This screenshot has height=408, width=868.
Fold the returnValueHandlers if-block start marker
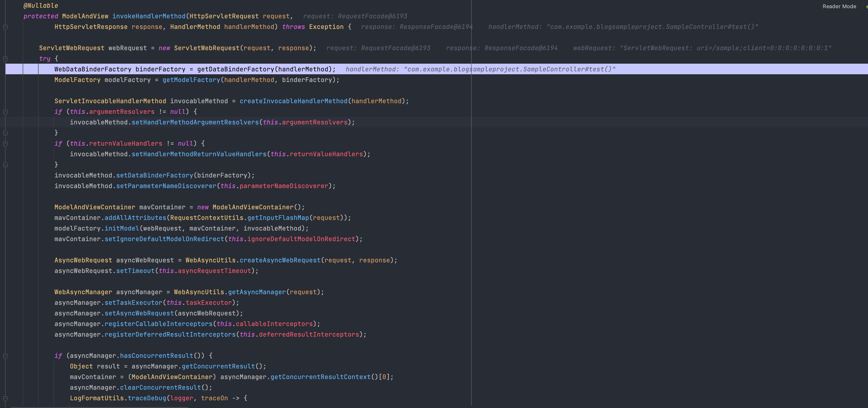click(x=5, y=144)
